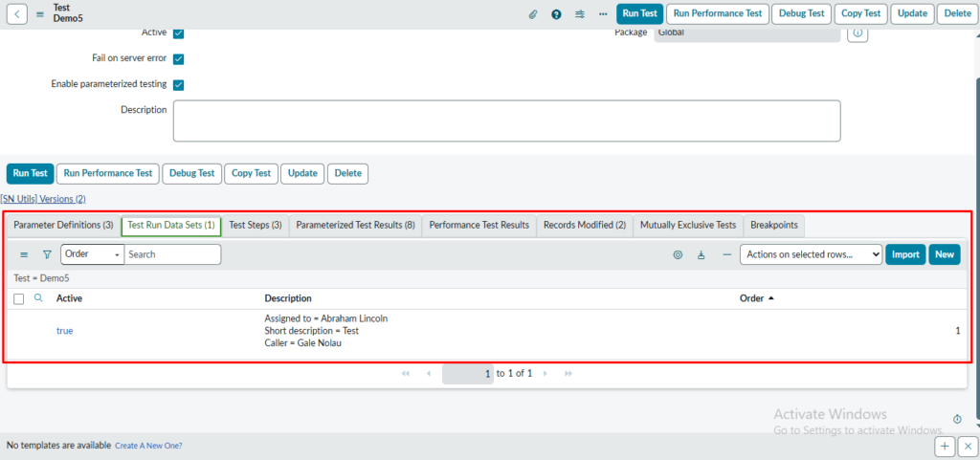Open the personalize form settings icon
The width and height of the screenshot is (980, 460).
click(x=580, y=14)
